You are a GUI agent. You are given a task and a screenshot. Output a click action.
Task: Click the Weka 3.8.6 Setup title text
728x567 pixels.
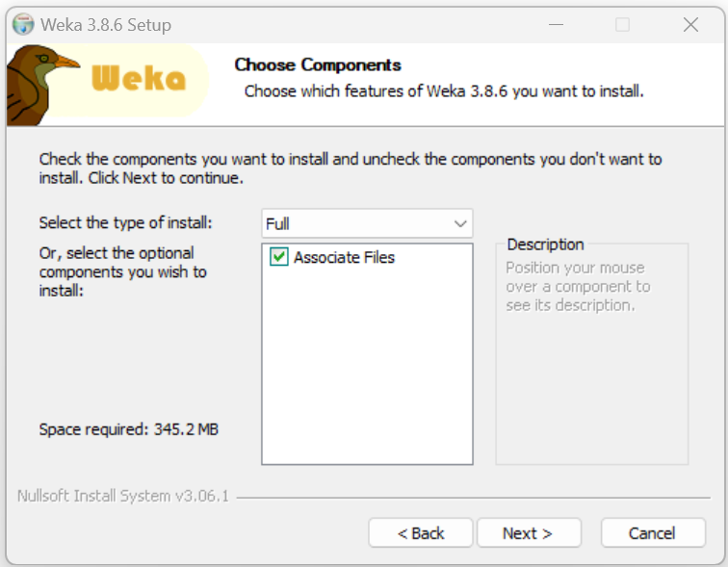point(106,25)
